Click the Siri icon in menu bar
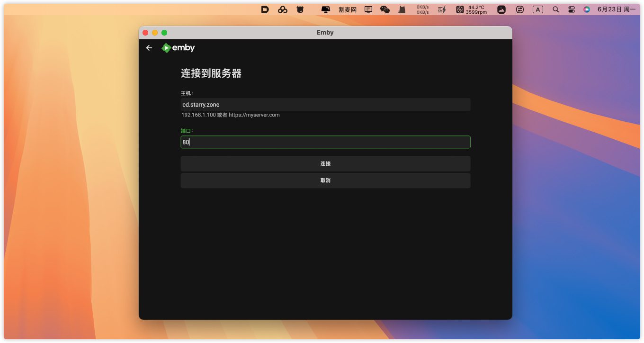The height and width of the screenshot is (343, 644). [587, 9]
